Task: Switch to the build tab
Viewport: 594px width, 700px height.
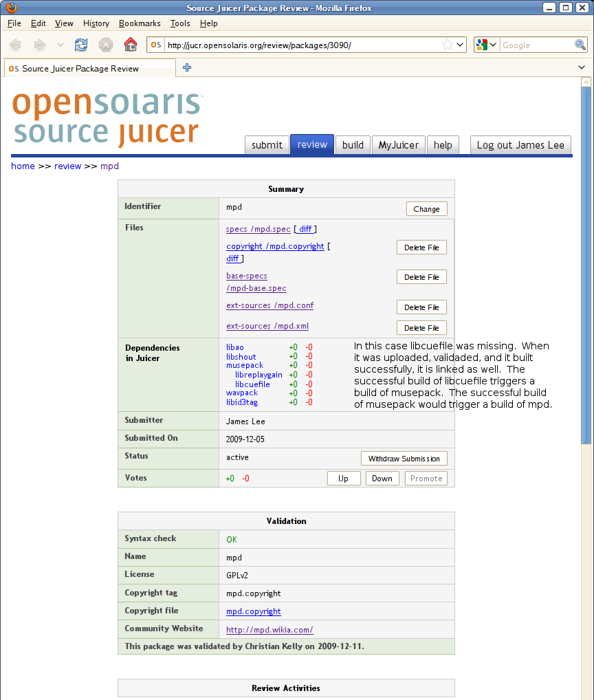Action: (353, 144)
